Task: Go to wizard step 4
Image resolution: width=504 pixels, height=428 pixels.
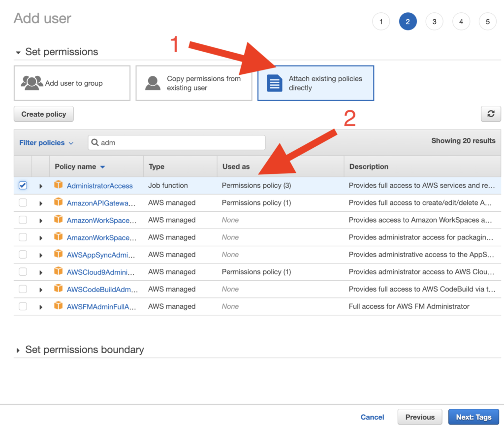Action: click(x=461, y=22)
